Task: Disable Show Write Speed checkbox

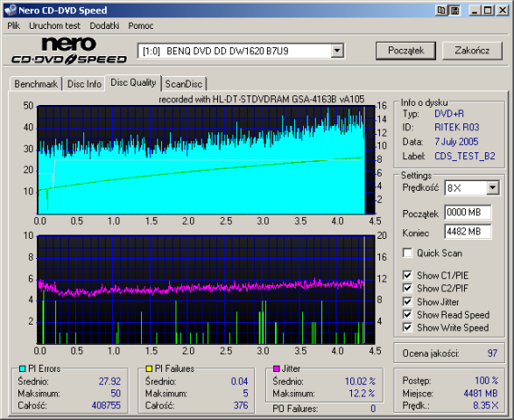Action: point(407,327)
